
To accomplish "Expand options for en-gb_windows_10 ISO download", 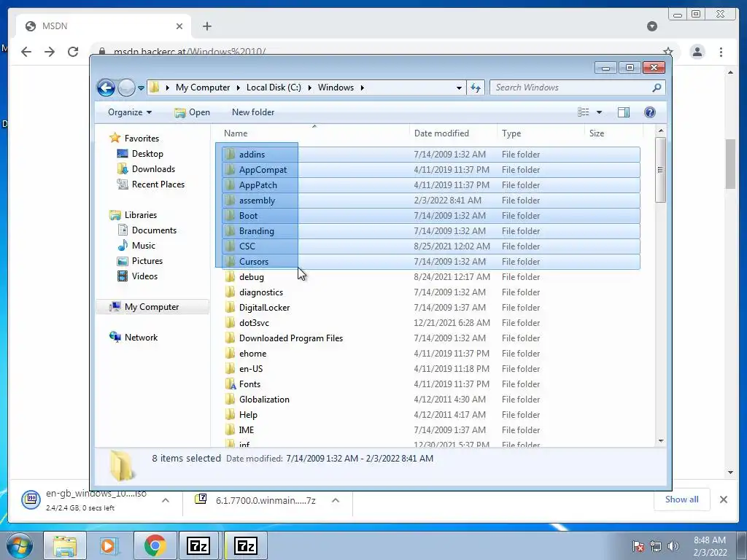I will [x=166, y=500].
